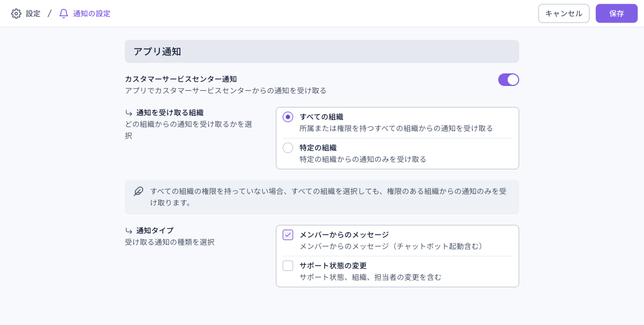Click the notification bell icon in breadcrumb
Viewport: 644px width, 325px height.
click(x=63, y=14)
